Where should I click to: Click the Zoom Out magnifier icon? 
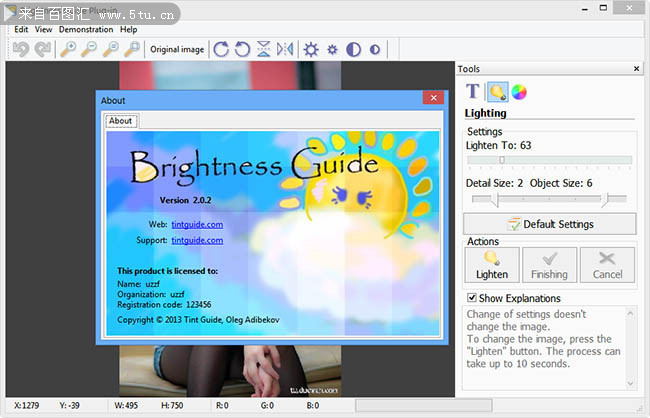coord(89,49)
